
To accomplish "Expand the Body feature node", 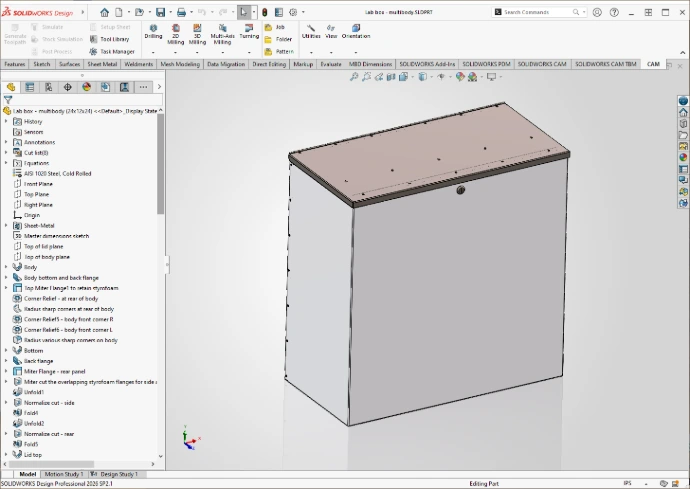I will click(x=6, y=267).
